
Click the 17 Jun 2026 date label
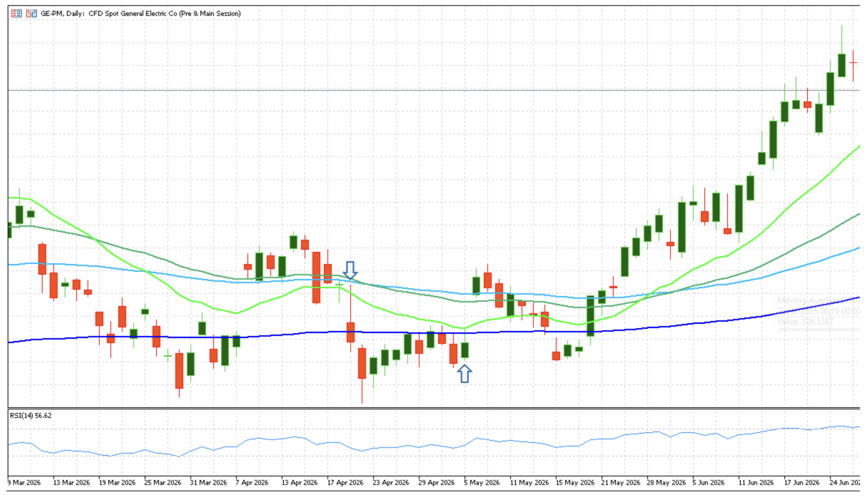802,483
